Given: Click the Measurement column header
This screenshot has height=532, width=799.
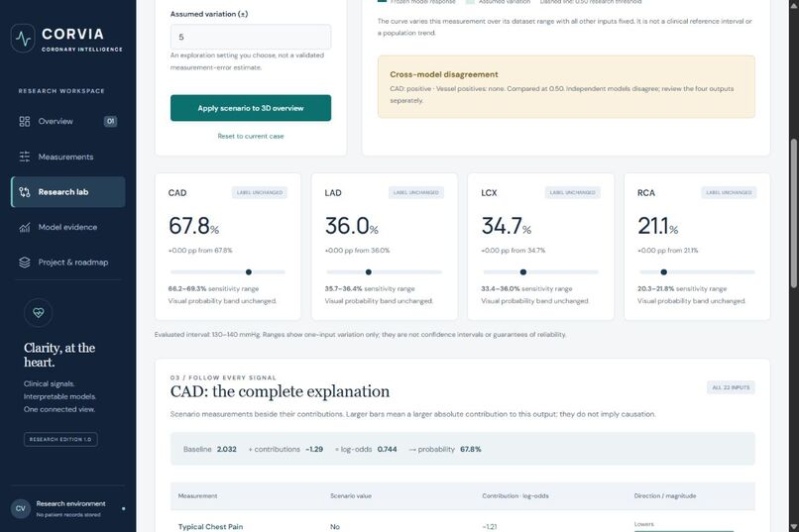Looking at the screenshot, I should click(x=197, y=496).
